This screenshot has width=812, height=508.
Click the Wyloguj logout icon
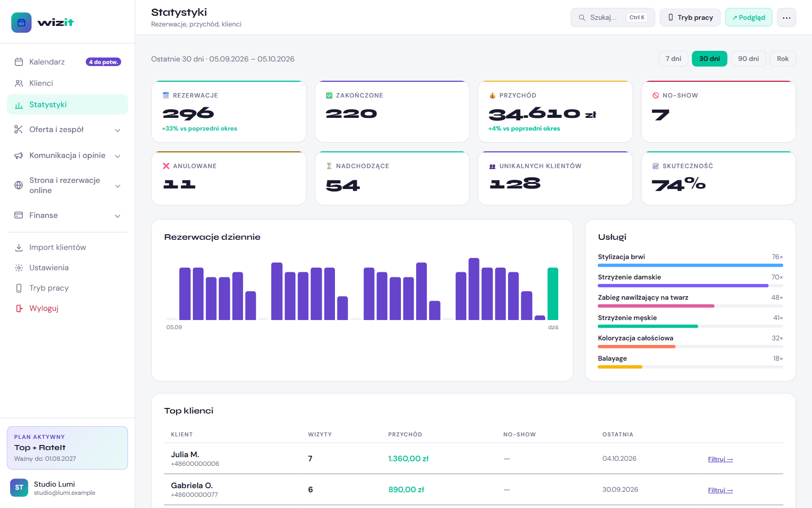pyautogui.click(x=19, y=308)
